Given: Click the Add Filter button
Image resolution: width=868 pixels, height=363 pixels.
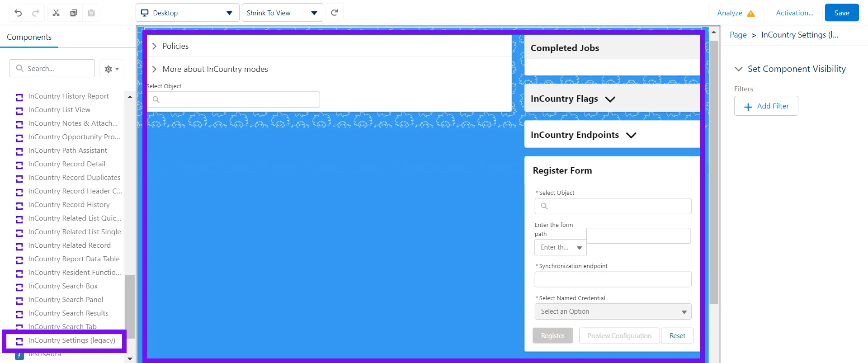Looking at the screenshot, I should tap(766, 106).
